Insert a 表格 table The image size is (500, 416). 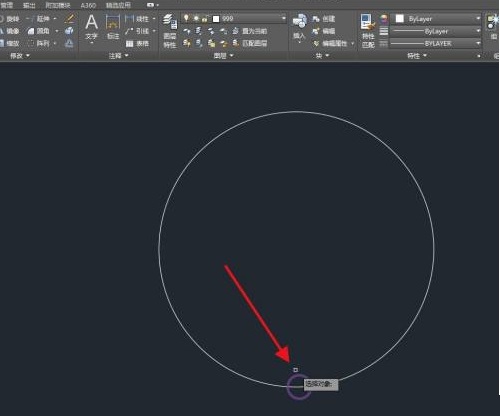(138, 43)
